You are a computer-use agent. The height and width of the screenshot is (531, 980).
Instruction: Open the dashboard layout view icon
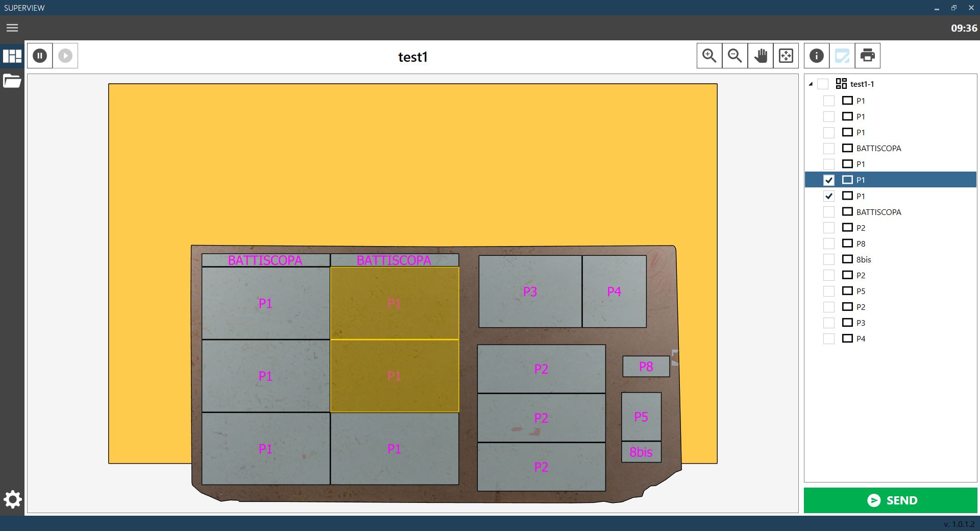(x=12, y=56)
